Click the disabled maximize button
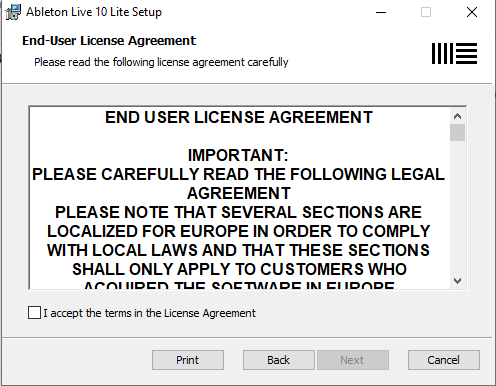496x386 pixels. click(x=426, y=12)
